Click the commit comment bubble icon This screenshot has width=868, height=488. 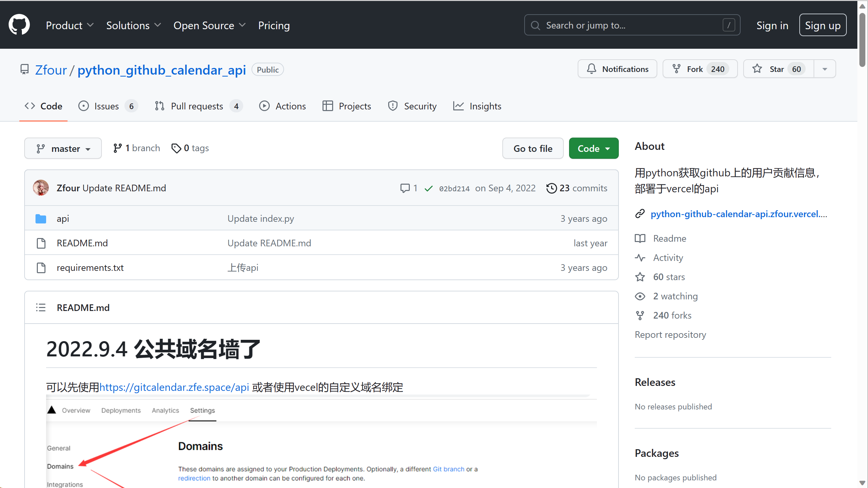[405, 188]
